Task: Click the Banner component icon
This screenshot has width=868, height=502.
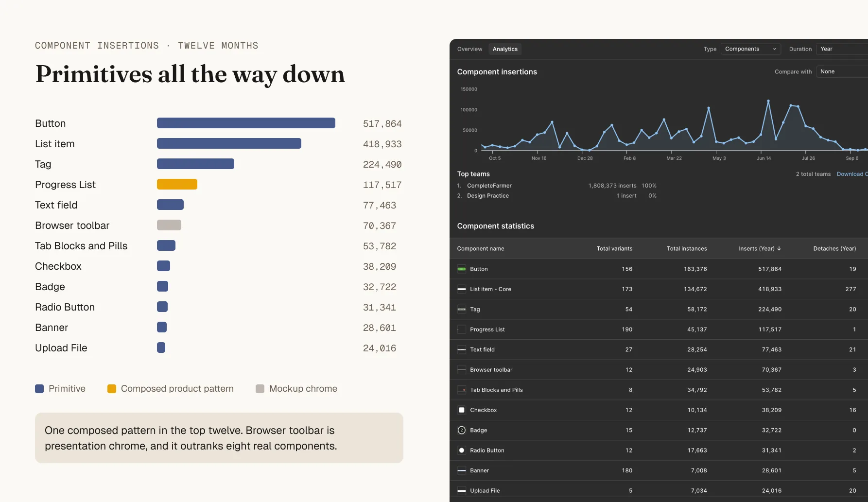Action: coord(462,470)
